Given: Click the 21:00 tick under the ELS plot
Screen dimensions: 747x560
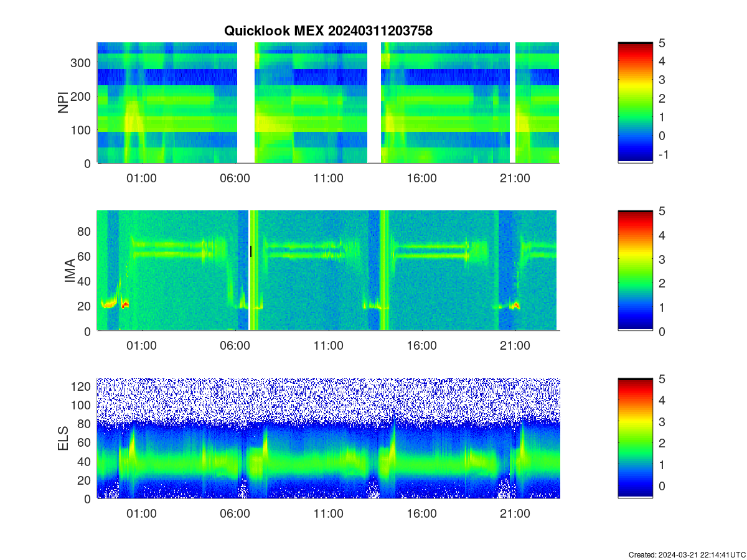Looking at the screenshot, I should [515, 514].
